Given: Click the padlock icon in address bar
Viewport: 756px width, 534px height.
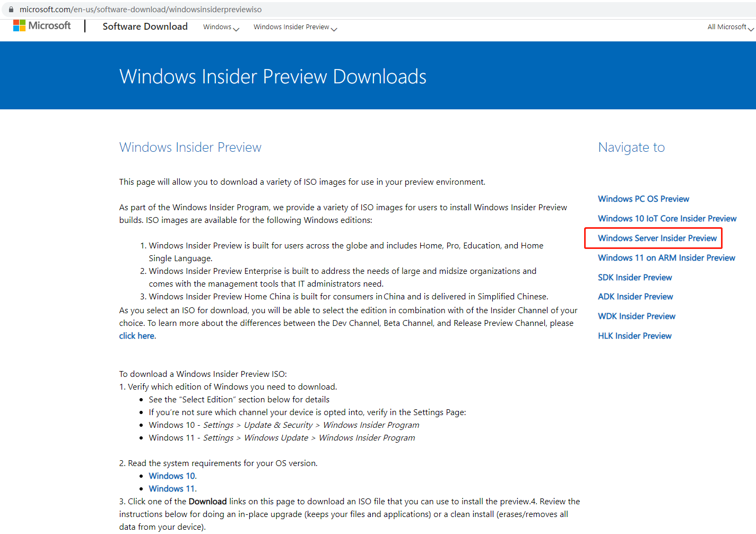Looking at the screenshot, I should tap(11, 10).
